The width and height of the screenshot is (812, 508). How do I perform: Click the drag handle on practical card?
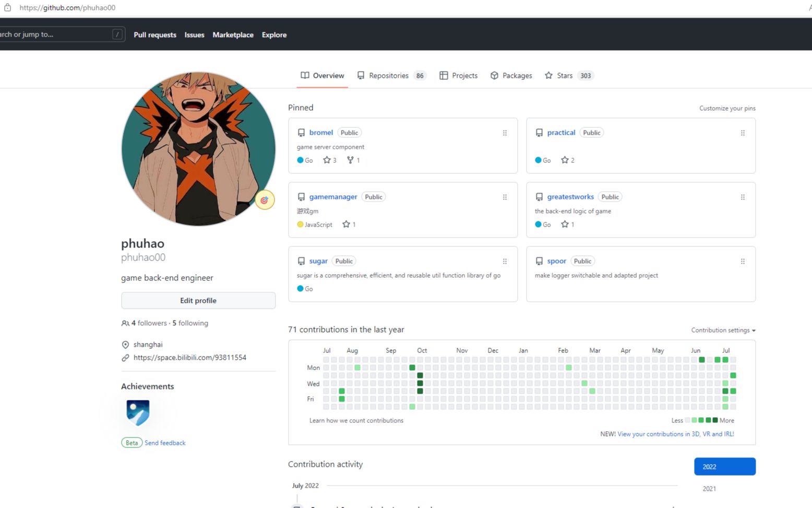coord(743,133)
